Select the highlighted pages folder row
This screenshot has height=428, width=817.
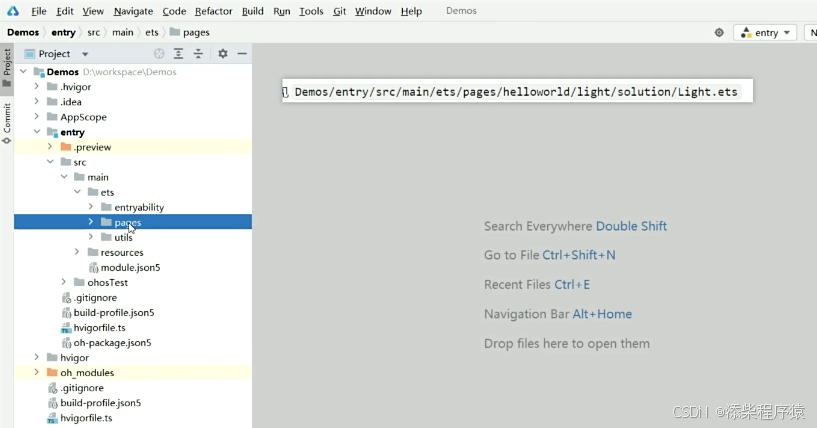tap(133, 222)
